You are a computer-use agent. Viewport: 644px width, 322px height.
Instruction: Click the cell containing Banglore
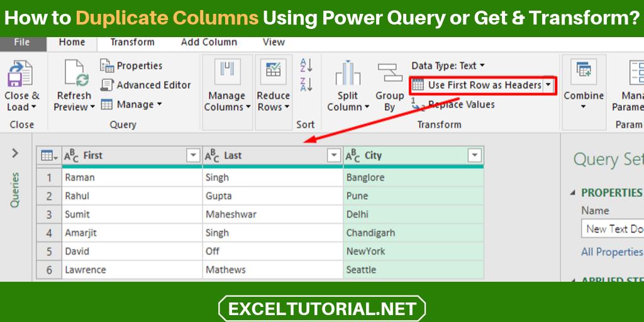(x=414, y=177)
